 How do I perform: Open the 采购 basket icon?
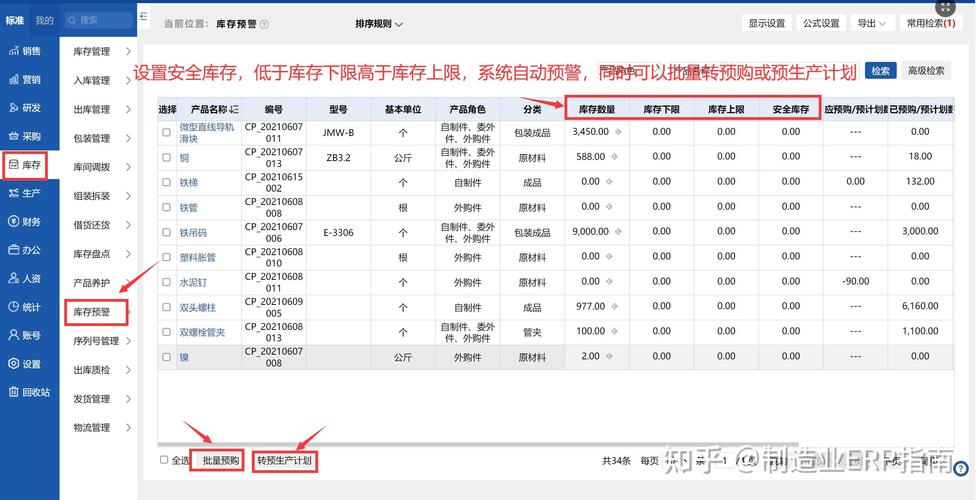(13, 136)
